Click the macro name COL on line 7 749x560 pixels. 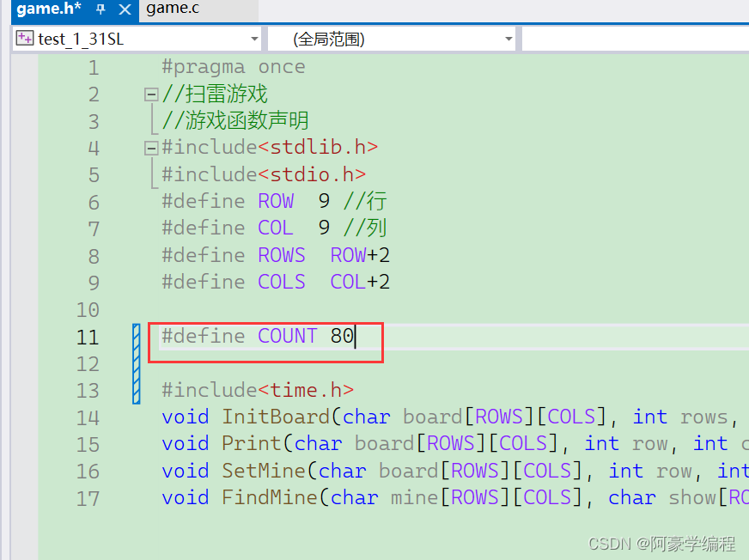click(275, 228)
